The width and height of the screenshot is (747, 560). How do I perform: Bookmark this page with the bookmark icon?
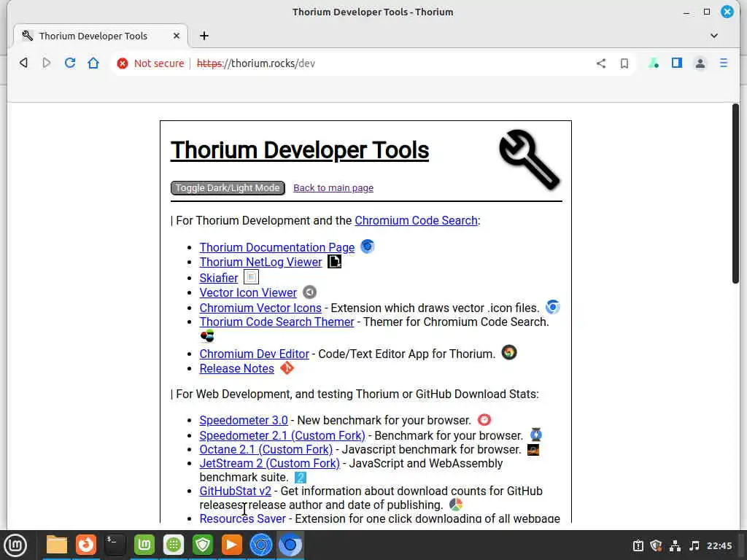(x=624, y=63)
